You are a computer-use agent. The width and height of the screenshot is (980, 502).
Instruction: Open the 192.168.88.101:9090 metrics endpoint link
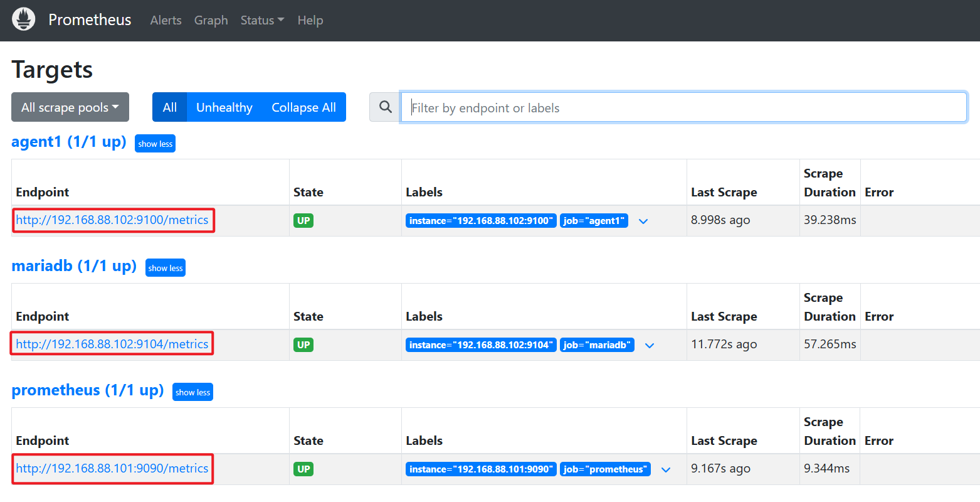tap(112, 469)
